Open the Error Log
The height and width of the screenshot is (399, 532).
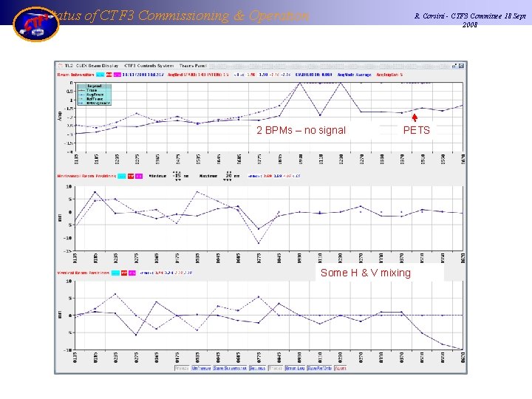[295, 368]
